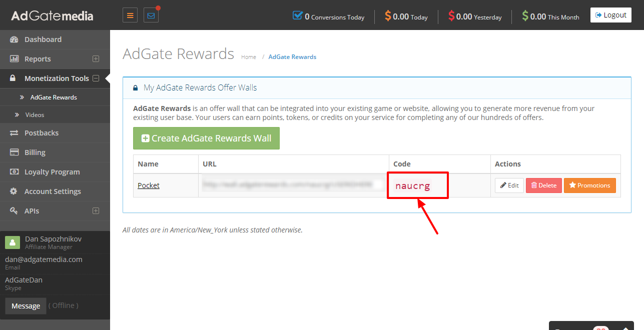This screenshot has width=644, height=330.
Task: Click the AdGate Media logo
Action: click(x=52, y=16)
